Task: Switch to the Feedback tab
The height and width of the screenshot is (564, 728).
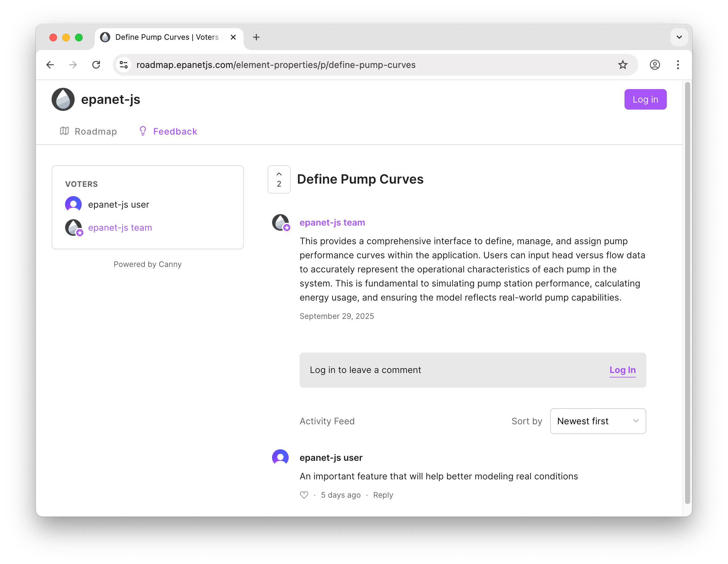Action: [x=168, y=131]
